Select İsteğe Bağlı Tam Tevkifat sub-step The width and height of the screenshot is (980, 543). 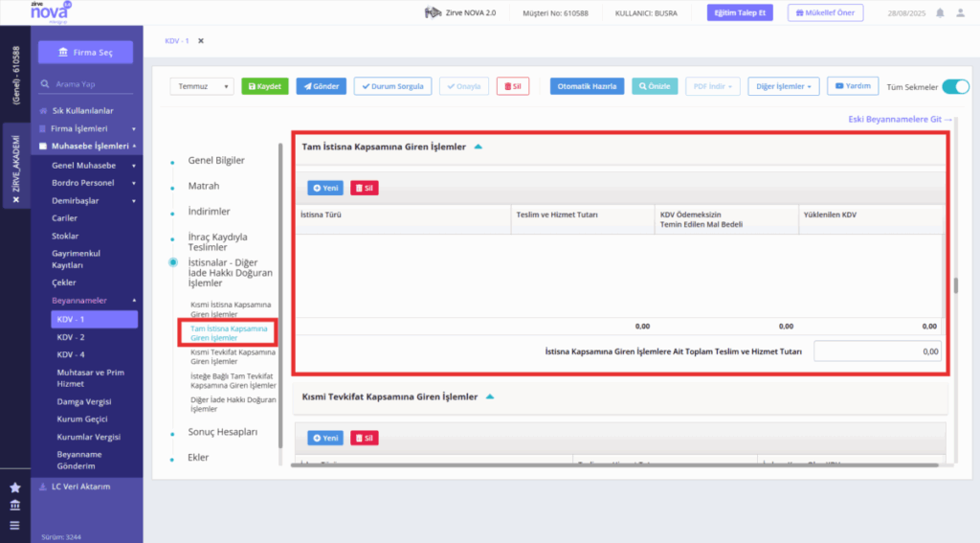tap(234, 381)
